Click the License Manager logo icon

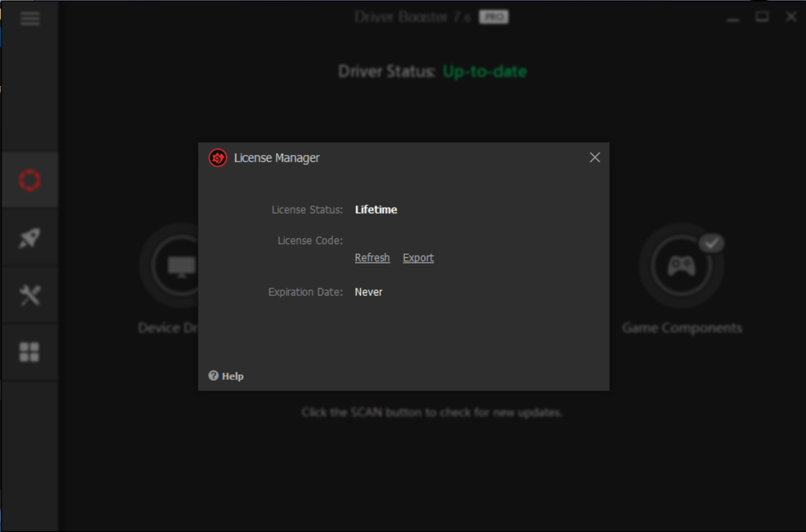click(x=217, y=158)
